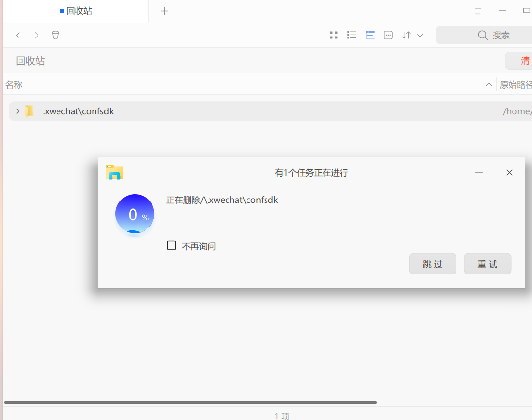This screenshot has height=420, width=532.
Task: Go back with the left arrow
Action: coord(19,35)
